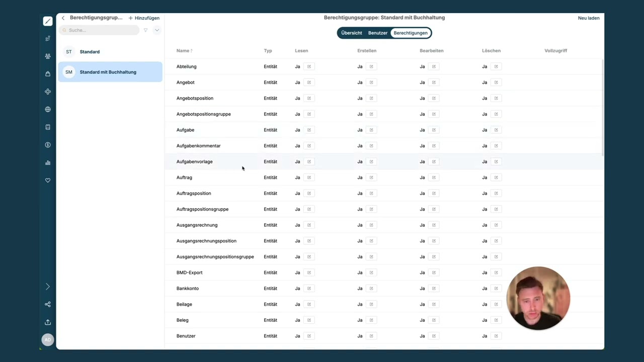Click the Lesen column header
The height and width of the screenshot is (362, 644).
click(x=301, y=51)
